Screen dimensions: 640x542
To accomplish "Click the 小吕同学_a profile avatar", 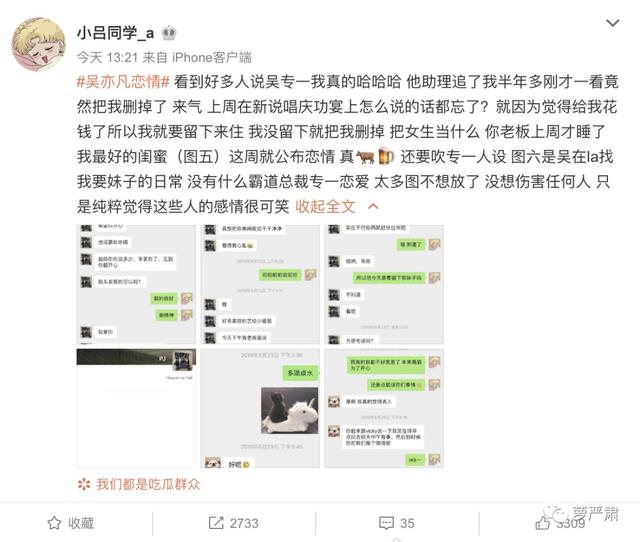I will (38, 44).
